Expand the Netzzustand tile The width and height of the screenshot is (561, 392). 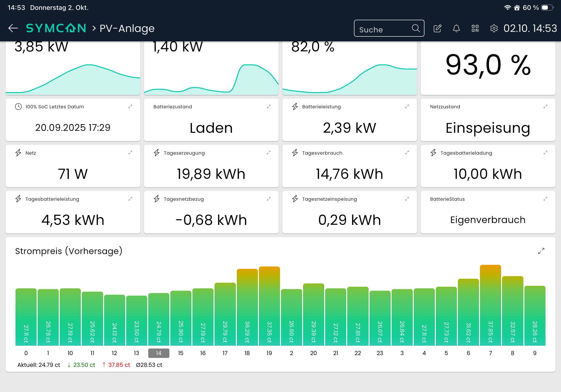click(x=545, y=106)
